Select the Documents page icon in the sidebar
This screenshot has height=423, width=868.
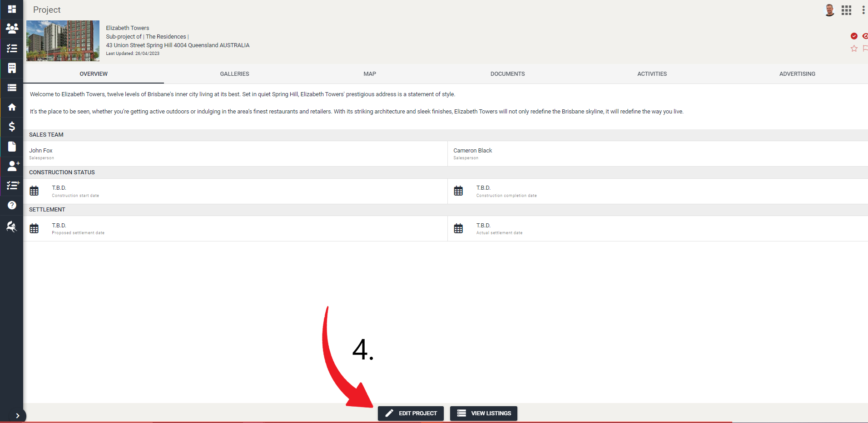pyautogui.click(x=11, y=146)
